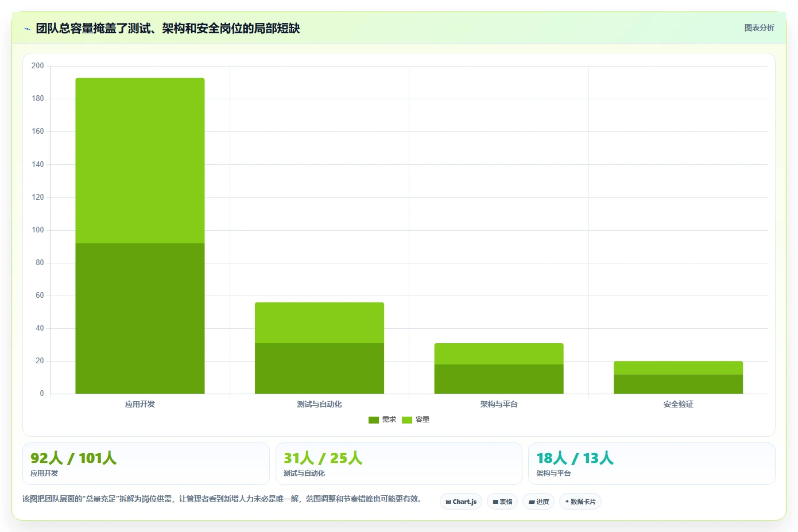Click the icon beside the chart title

pos(27,29)
